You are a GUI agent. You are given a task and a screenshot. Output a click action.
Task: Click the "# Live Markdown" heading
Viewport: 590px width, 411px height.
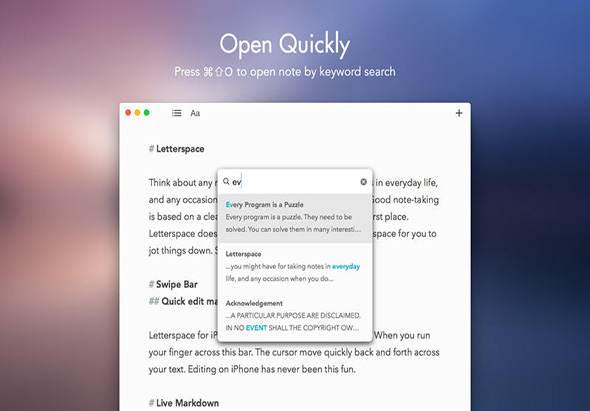pos(184,403)
